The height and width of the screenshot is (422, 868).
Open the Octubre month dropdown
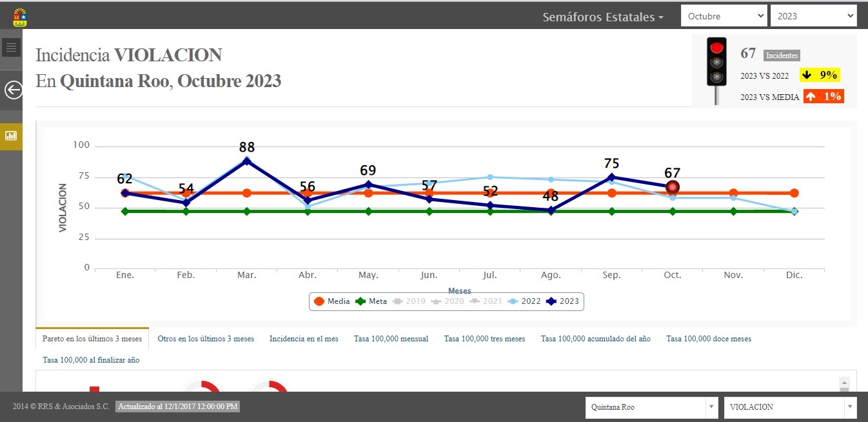[x=724, y=16]
